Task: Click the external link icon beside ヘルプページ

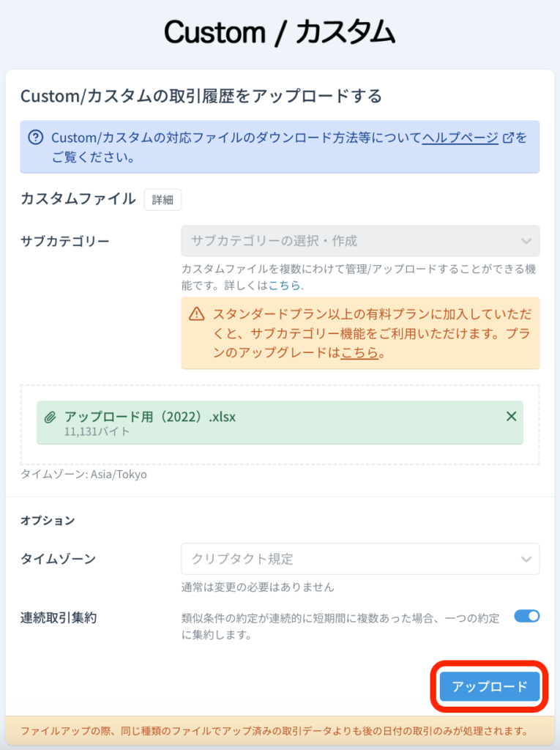Action: [508, 138]
